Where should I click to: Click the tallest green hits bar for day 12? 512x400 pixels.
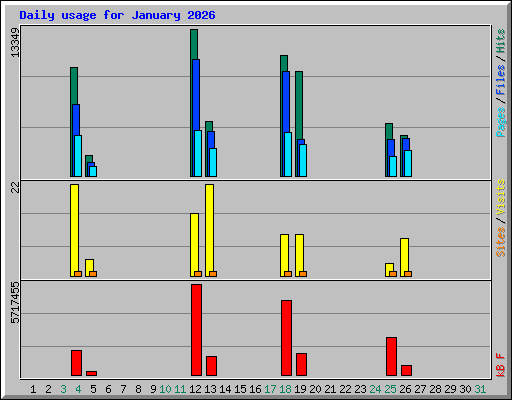click(x=194, y=44)
